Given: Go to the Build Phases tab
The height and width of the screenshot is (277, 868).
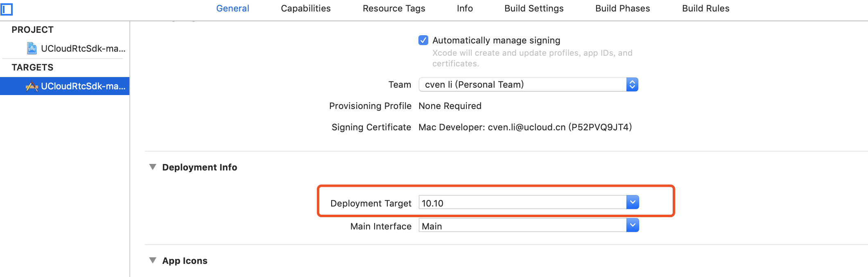Looking at the screenshot, I should click(622, 9).
